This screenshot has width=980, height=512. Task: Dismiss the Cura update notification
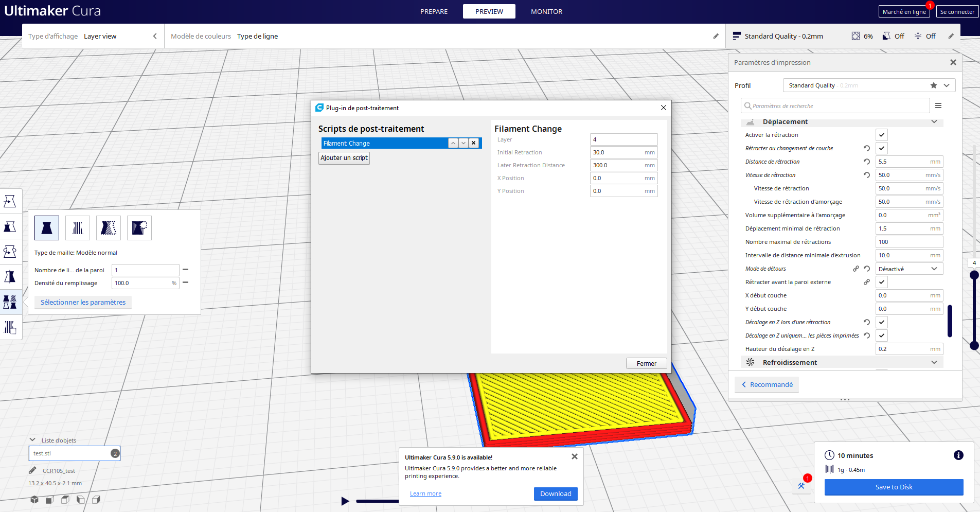pos(575,456)
